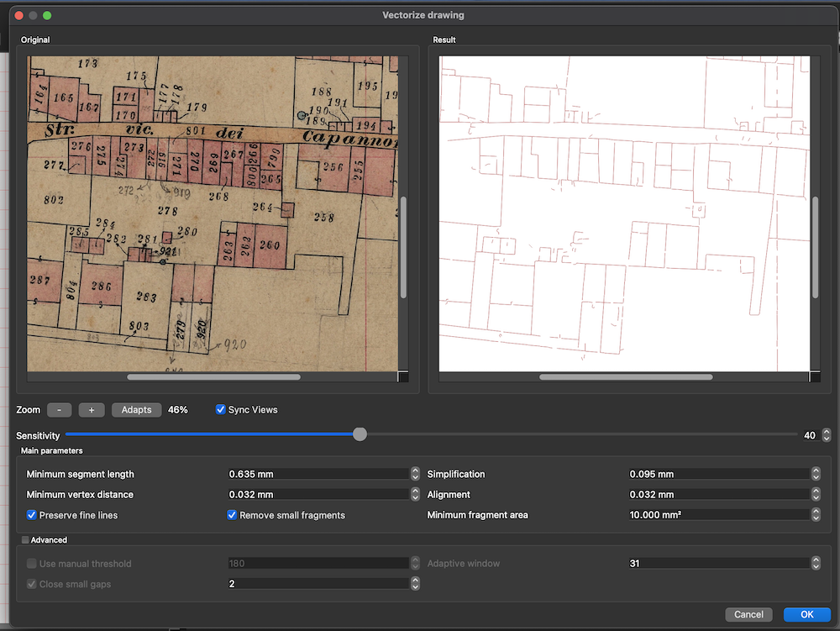Click the Adaptive window stepper arrows

tap(816, 564)
